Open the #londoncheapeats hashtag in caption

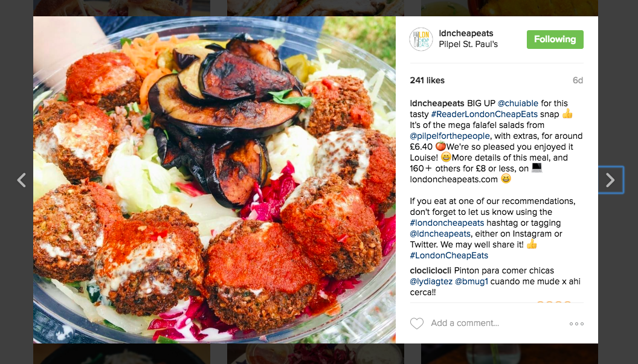[447, 223]
